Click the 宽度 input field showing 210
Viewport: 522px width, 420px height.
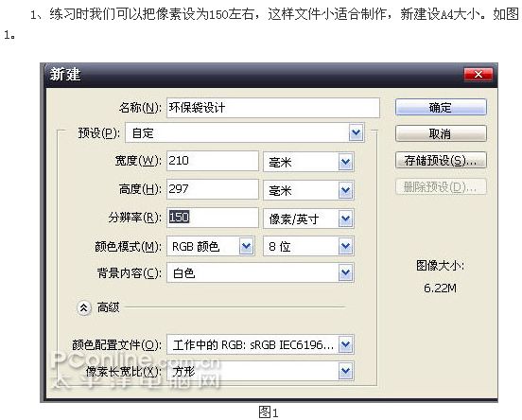(213, 161)
